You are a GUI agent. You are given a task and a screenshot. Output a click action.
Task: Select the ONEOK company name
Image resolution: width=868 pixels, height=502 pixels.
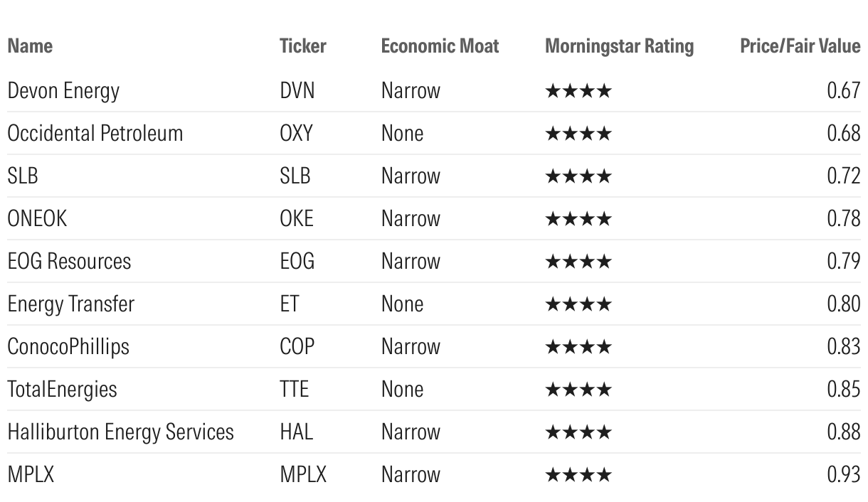(37, 219)
